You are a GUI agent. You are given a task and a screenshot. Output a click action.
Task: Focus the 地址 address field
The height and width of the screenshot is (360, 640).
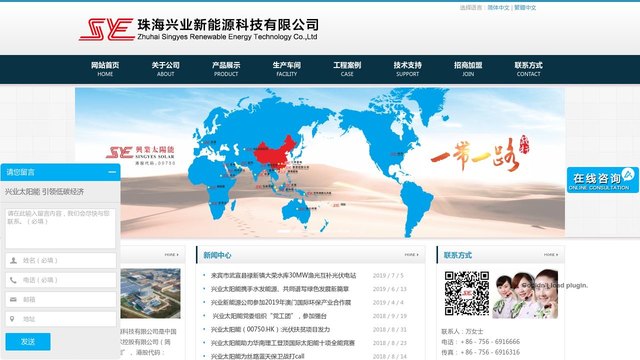coord(60,319)
